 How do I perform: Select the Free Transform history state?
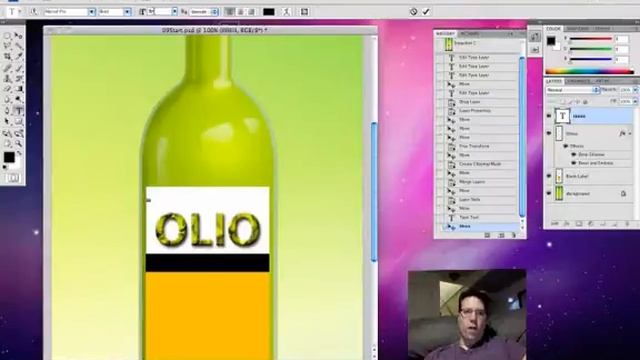point(481,146)
